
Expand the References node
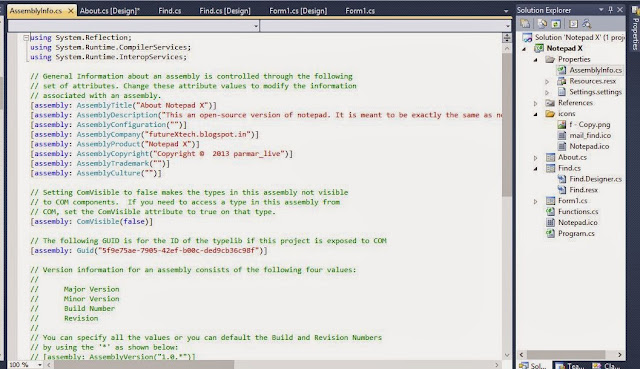click(x=536, y=103)
